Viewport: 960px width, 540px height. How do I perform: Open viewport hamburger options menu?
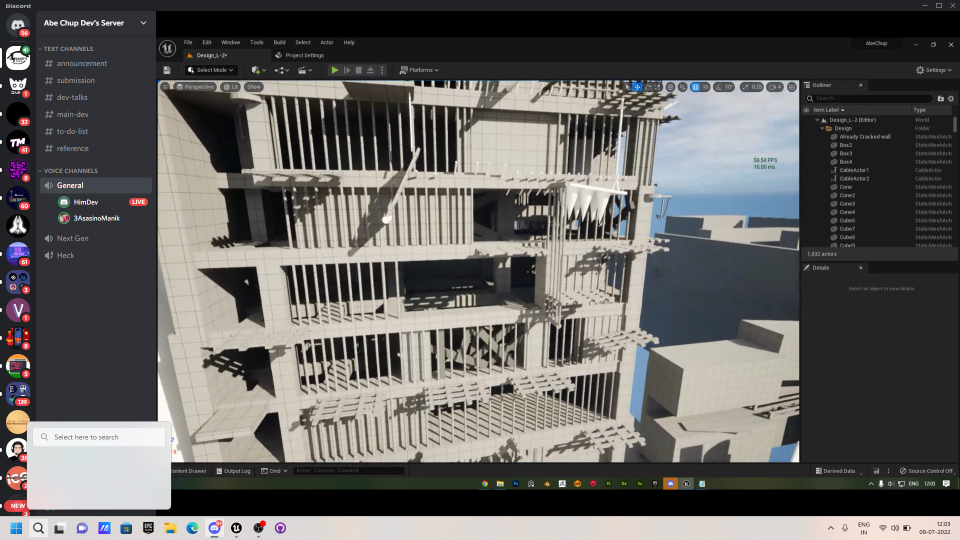point(165,87)
